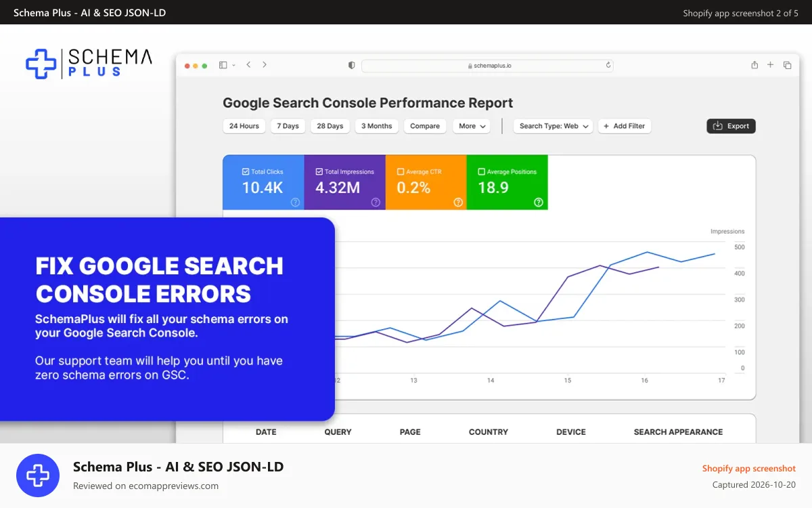Click the round Schema Plus app icon at bottom

click(38, 475)
